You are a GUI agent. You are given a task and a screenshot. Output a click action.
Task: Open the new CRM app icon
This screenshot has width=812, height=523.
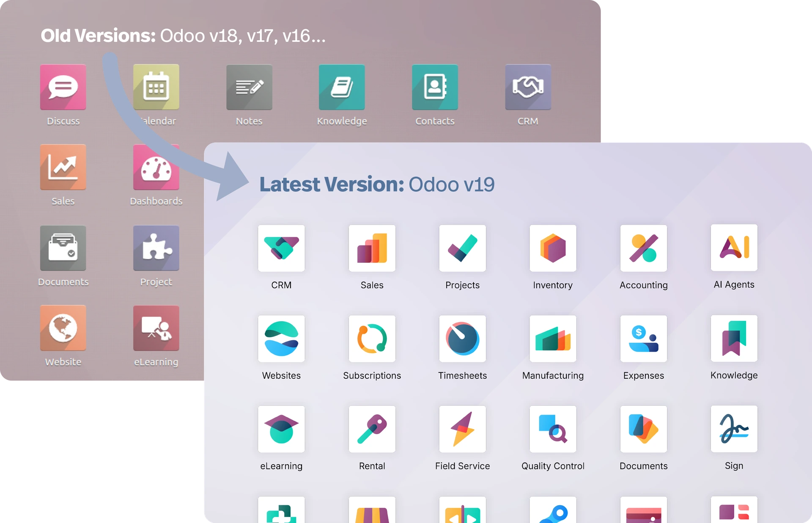pyautogui.click(x=281, y=248)
